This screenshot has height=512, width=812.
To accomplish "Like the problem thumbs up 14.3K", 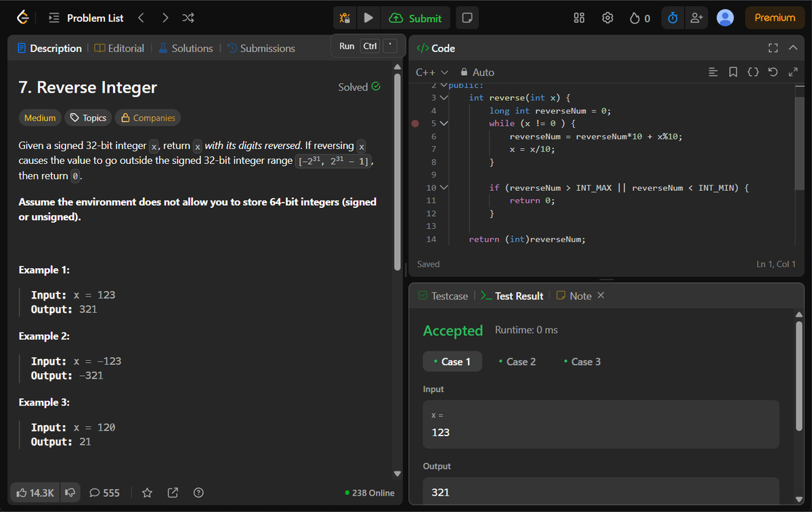I will 35,493.
